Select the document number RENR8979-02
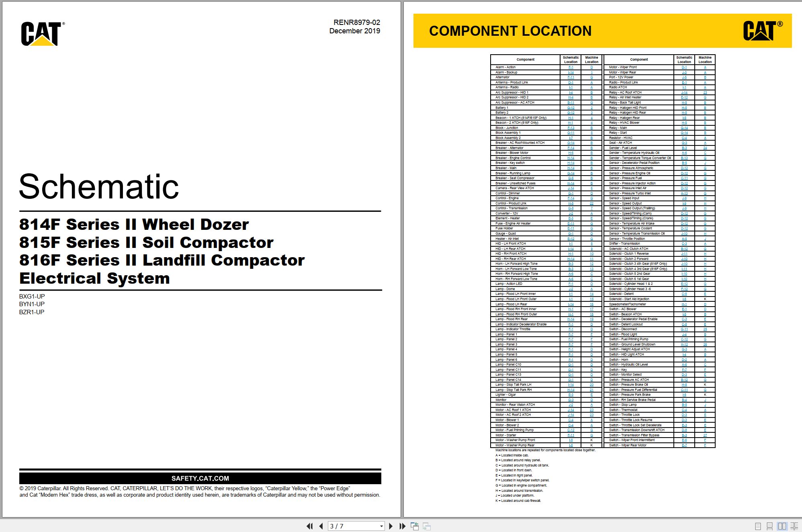This screenshot has width=802, height=532. tap(356, 23)
